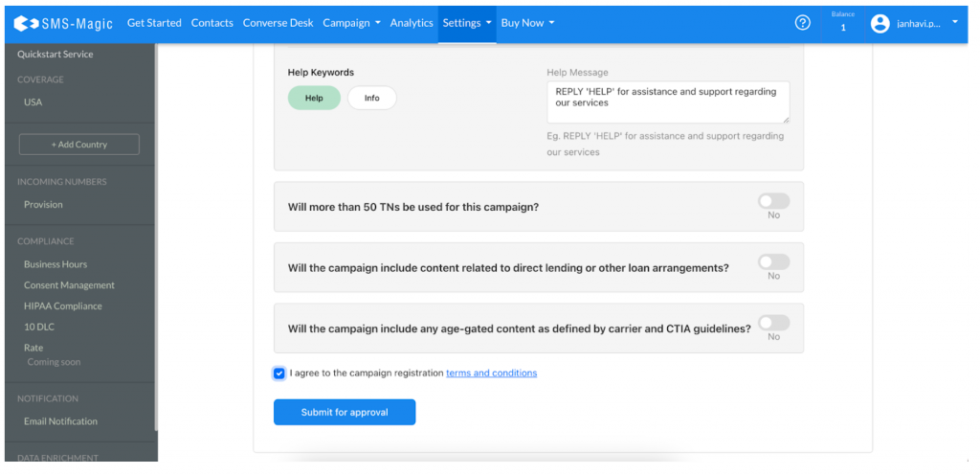Open the Settings dropdown in navbar
Screen dimensions: 980x475
pyautogui.click(x=467, y=23)
